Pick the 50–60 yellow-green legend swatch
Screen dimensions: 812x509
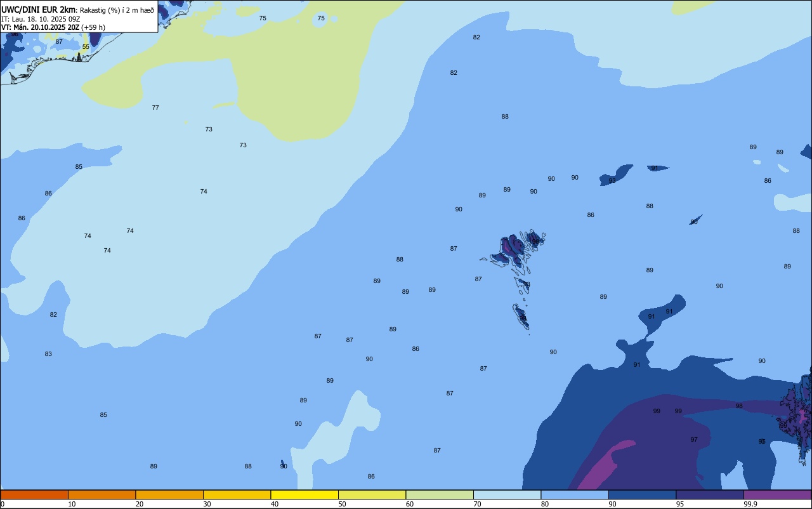372,494
